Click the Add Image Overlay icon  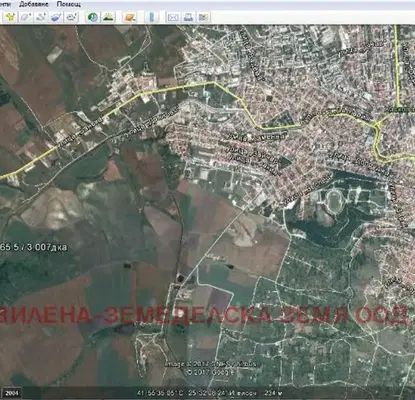point(57,17)
